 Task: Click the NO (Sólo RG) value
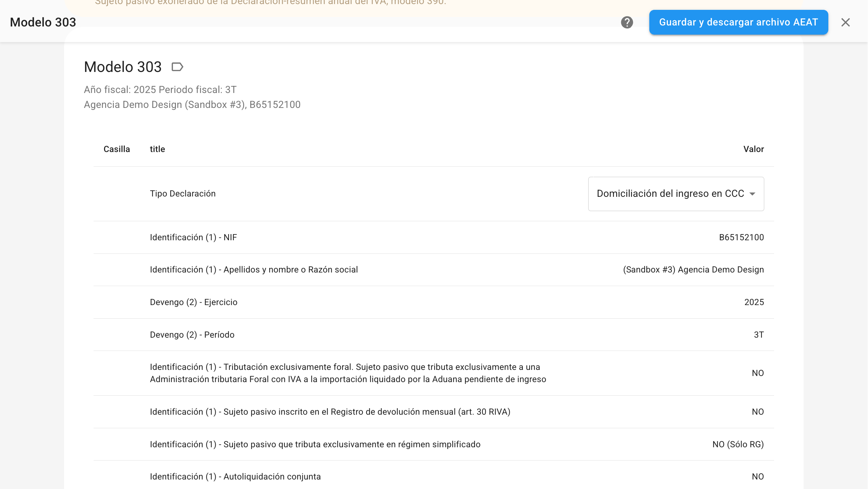(x=738, y=444)
